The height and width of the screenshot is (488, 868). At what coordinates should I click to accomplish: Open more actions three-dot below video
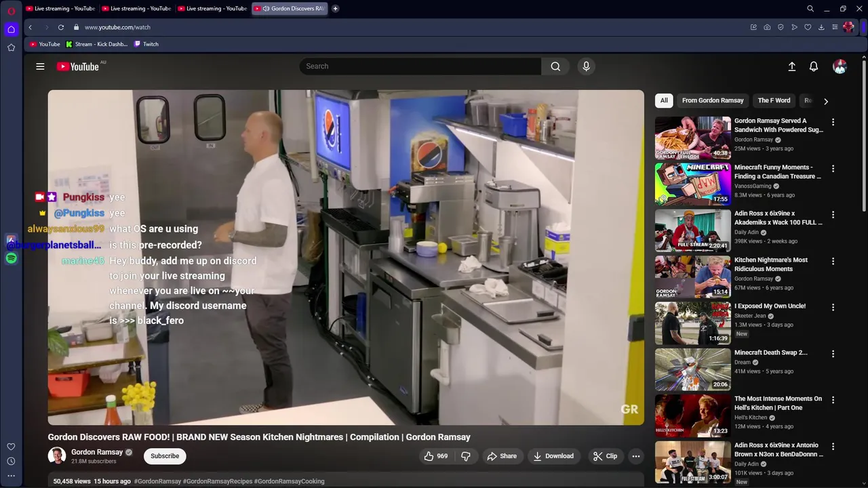pyautogui.click(x=636, y=456)
